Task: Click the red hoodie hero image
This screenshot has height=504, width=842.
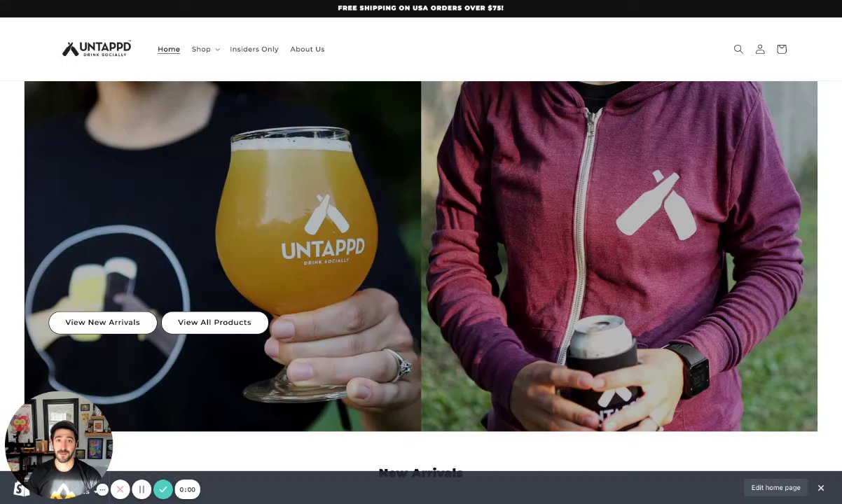Action: pos(619,256)
